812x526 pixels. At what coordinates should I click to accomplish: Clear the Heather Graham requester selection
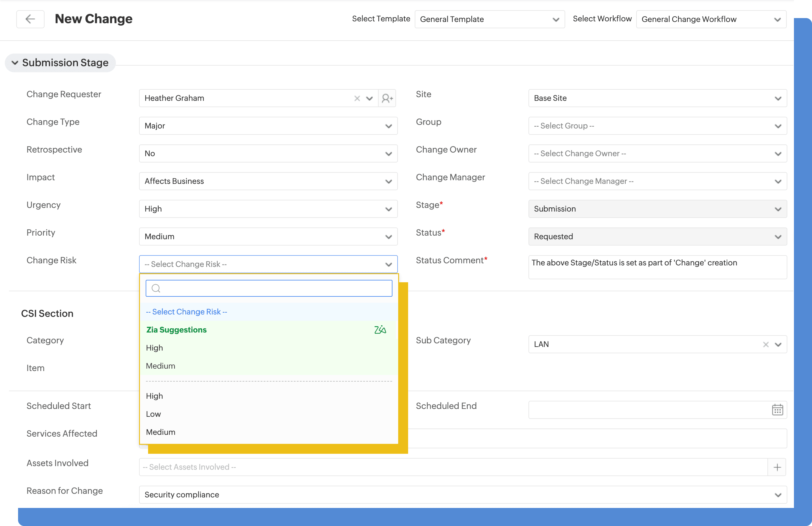pyautogui.click(x=357, y=98)
